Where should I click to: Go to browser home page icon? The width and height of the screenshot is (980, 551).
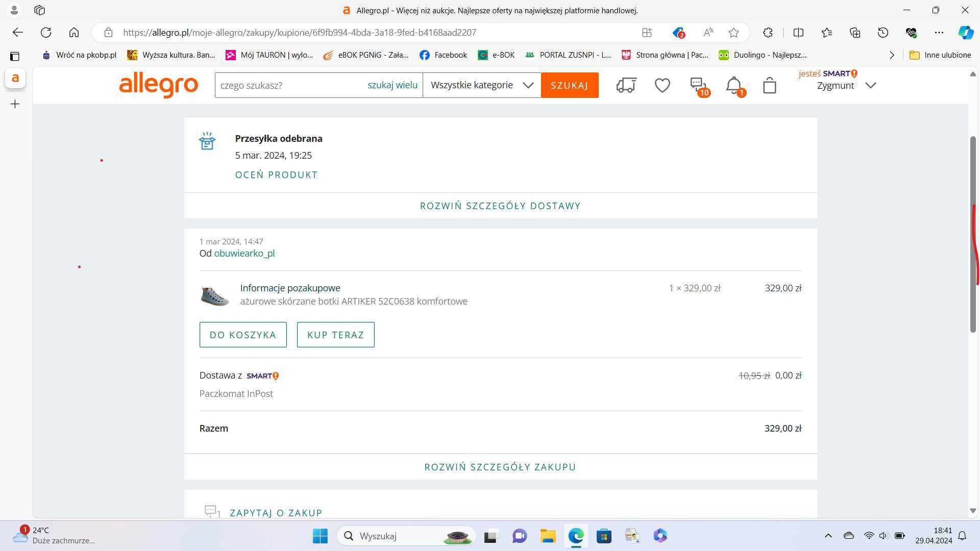[74, 33]
